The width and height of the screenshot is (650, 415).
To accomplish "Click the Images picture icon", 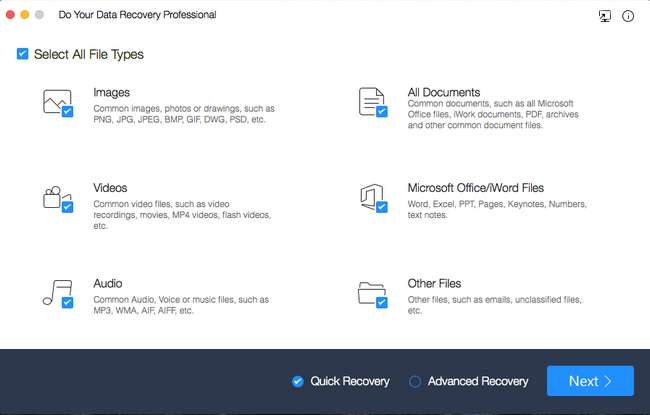I will coord(57,102).
